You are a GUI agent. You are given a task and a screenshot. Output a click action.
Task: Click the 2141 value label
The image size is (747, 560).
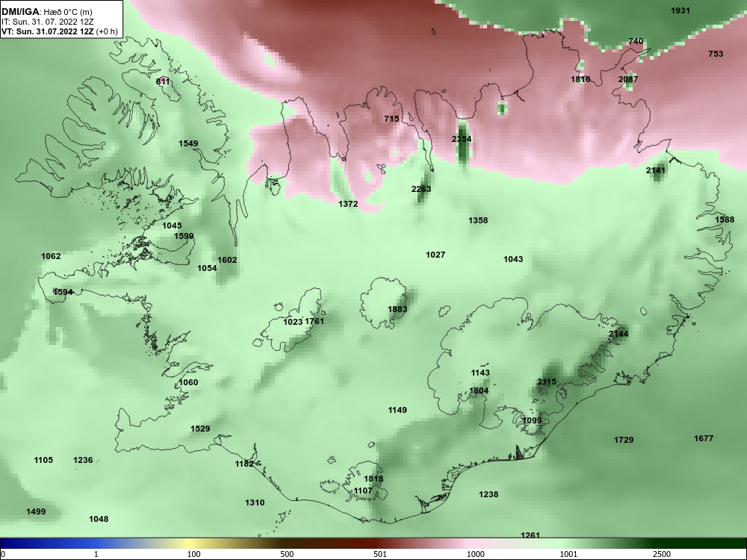pyautogui.click(x=656, y=170)
